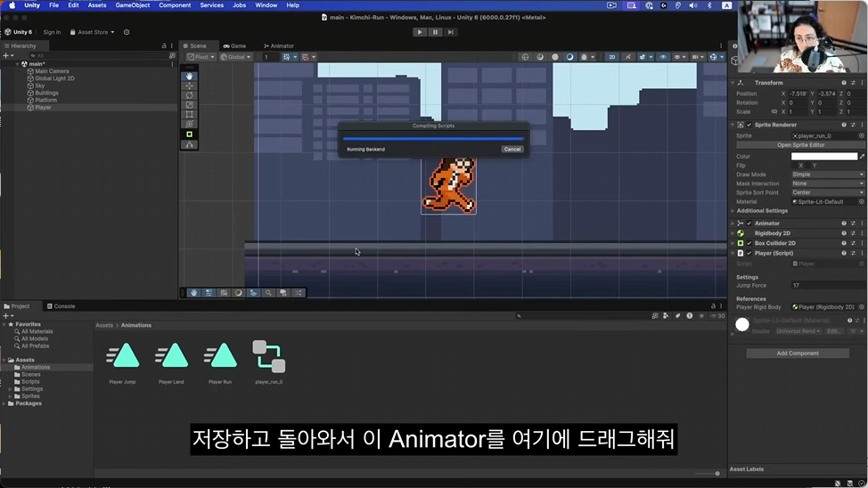Open the Window menu

[x=266, y=5]
